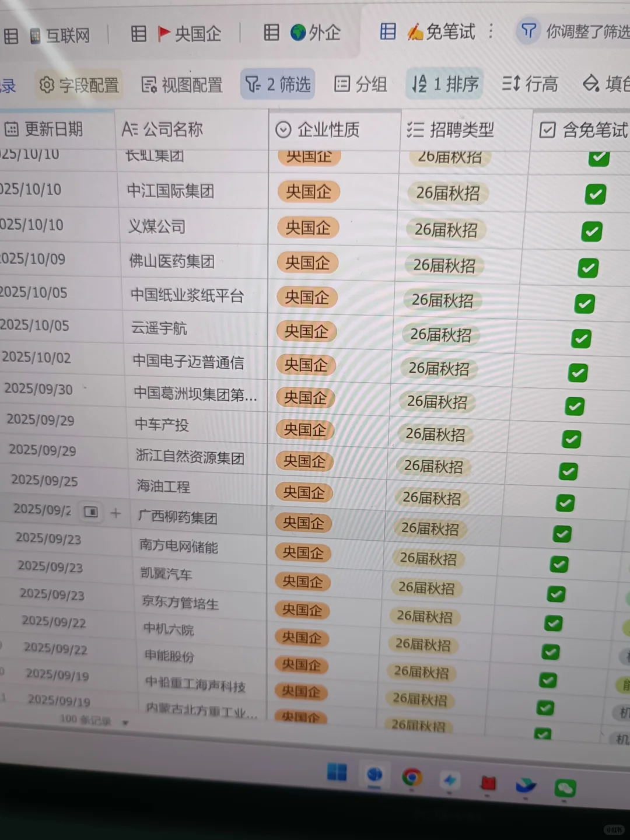Open the blue globe browser in taskbar
The height and width of the screenshot is (840, 630).
point(374,775)
